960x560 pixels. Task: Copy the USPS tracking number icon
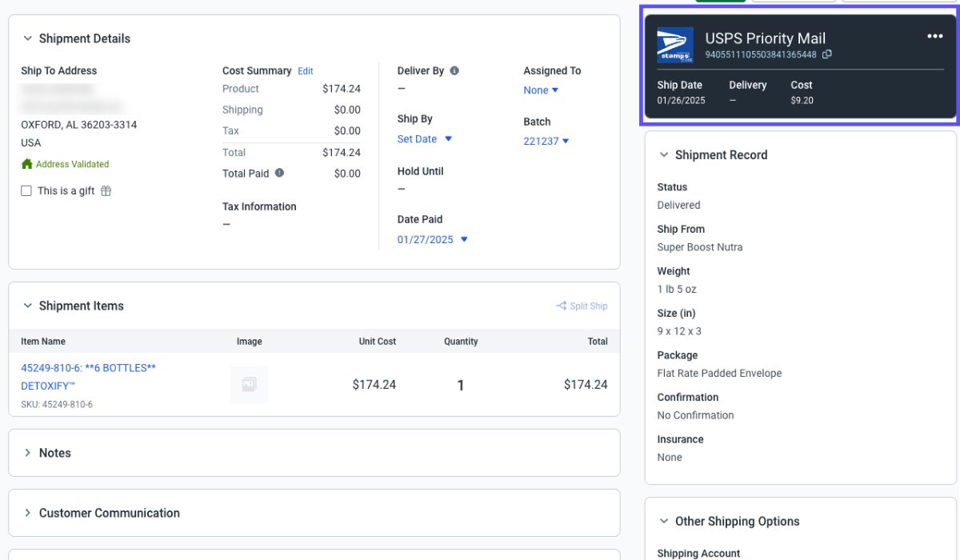[827, 54]
